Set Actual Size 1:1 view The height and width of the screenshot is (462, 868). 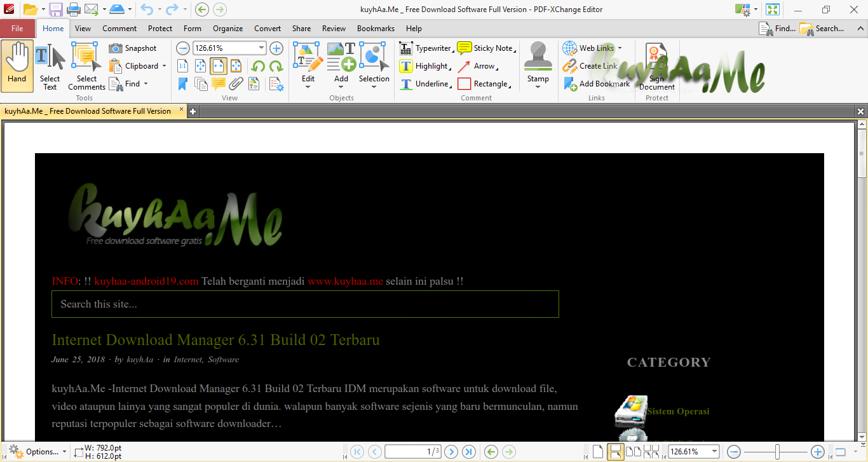(x=182, y=66)
